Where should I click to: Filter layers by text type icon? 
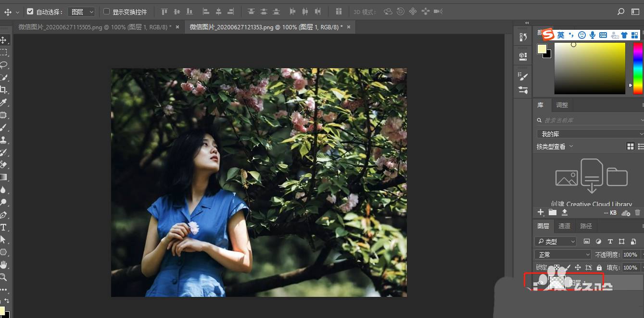tap(610, 241)
